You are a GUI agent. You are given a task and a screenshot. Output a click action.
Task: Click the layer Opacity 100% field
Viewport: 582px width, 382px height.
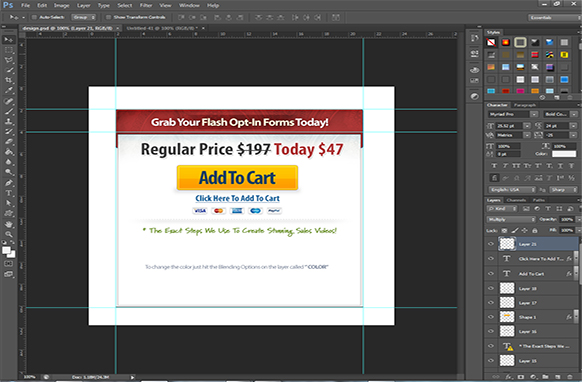(567, 219)
